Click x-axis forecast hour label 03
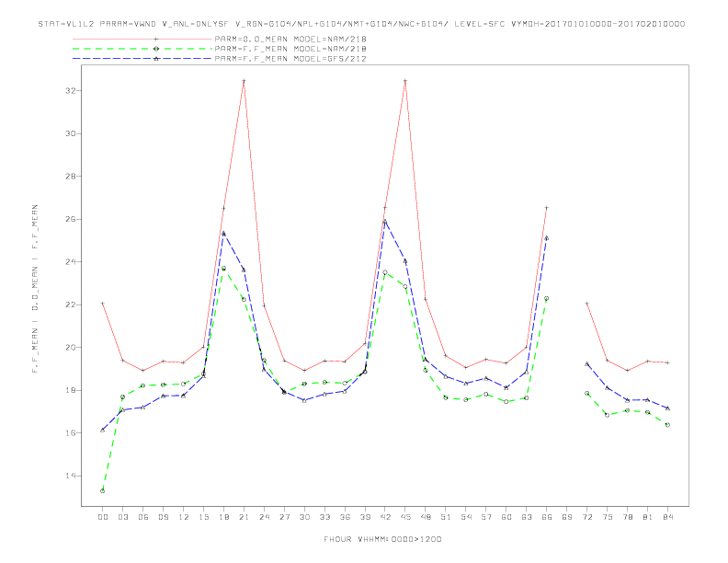 tap(122, 517)
